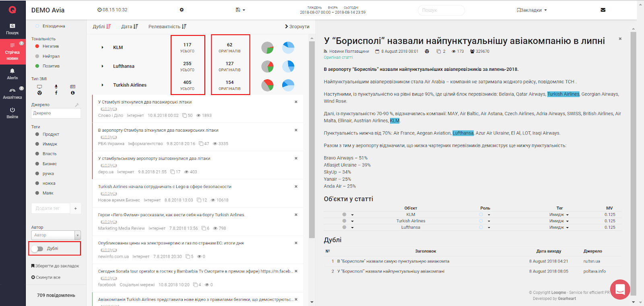The width and height of the screenshot is (644, 306).
Task: Open tonality dropdown for Lufthansa object
Action: (x=352, y=227)
